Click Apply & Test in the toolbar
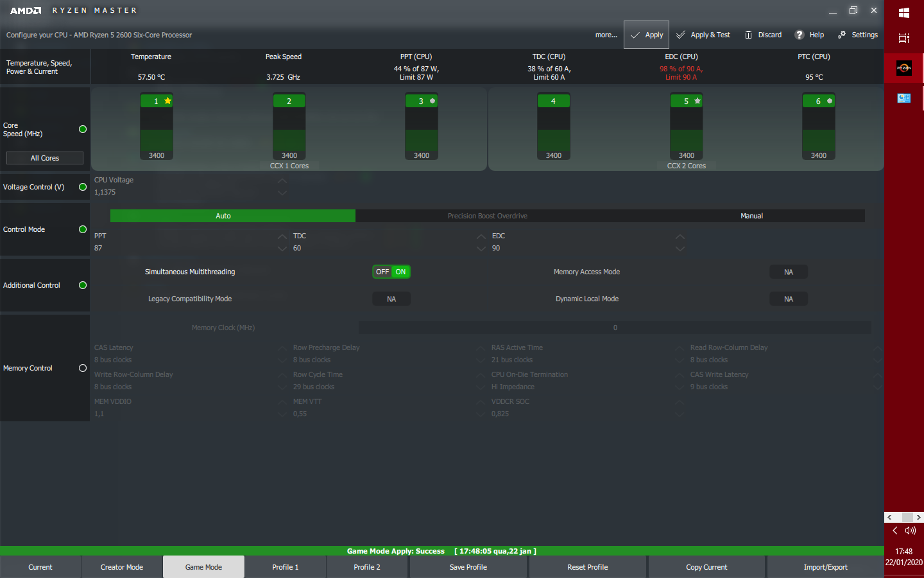The height and width of the screenshot is (578, 924). click(703, 35)
